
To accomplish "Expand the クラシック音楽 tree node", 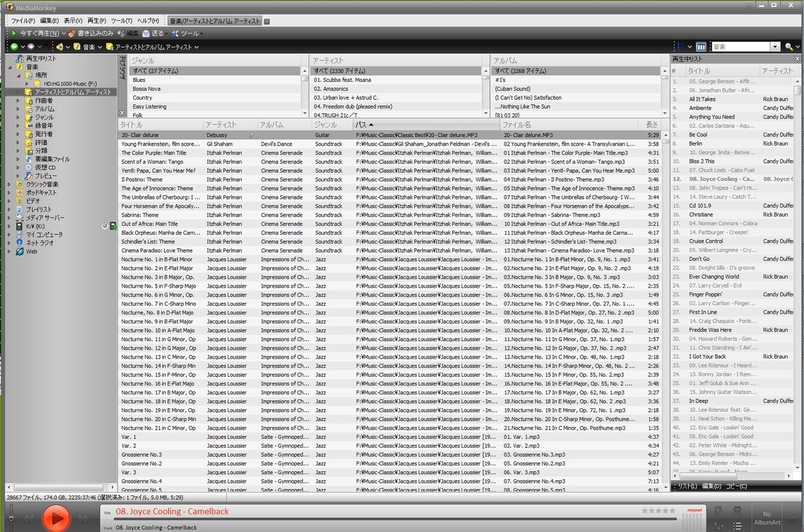I will point(9,184).
